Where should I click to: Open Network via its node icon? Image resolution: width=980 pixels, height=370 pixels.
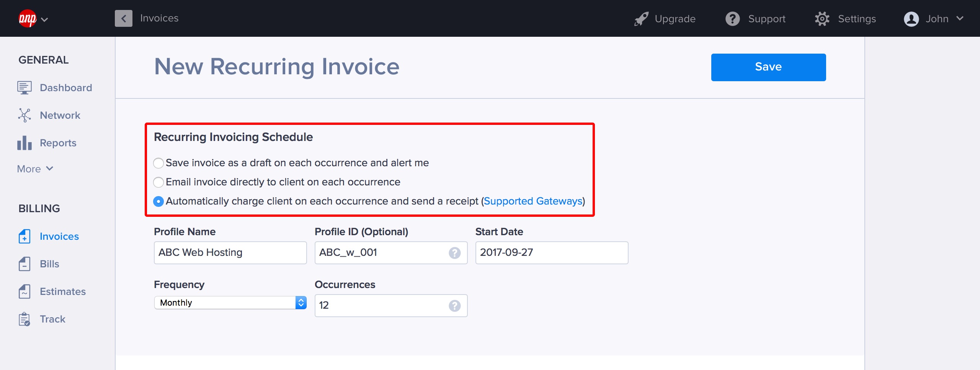24,115
